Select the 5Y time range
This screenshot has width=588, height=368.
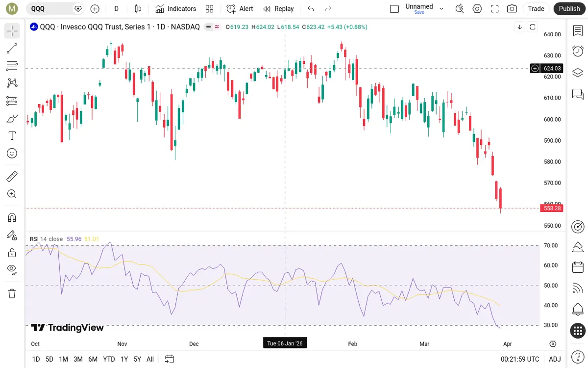[137, 359]
